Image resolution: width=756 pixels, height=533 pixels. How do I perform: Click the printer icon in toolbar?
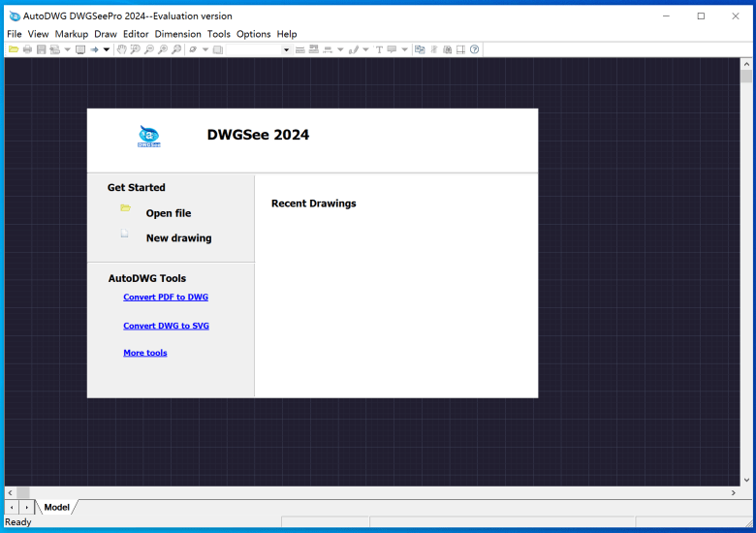click(x=27, y=49)
